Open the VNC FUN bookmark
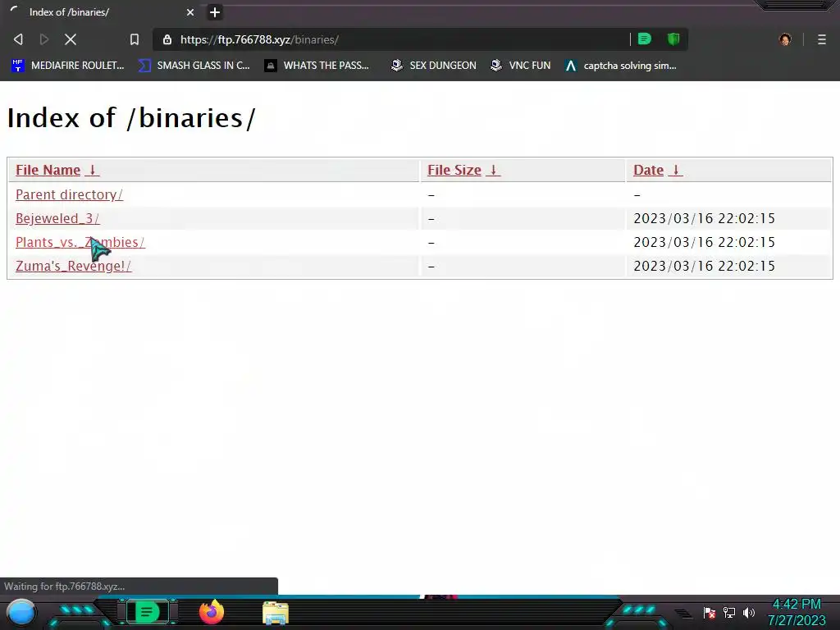This screenshot has width=840, height=630. coord(521,66)
